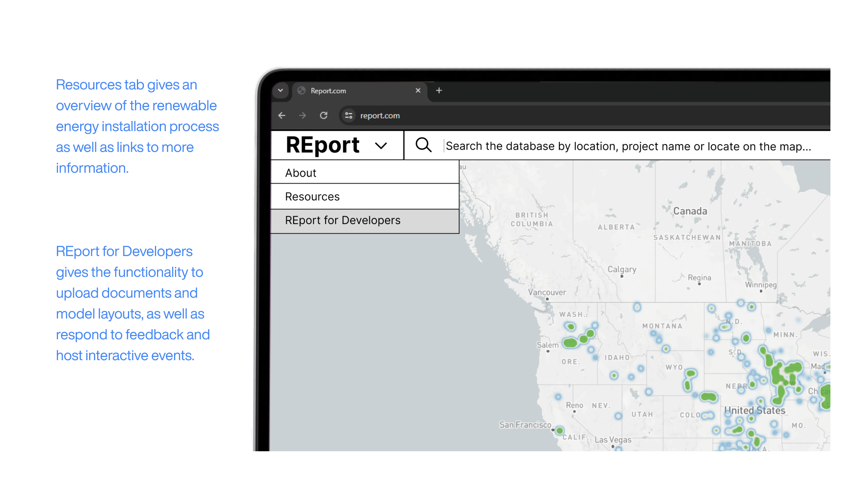868x488 pixels.
Task: Click the REport logo title
Action: coord(322,145)
